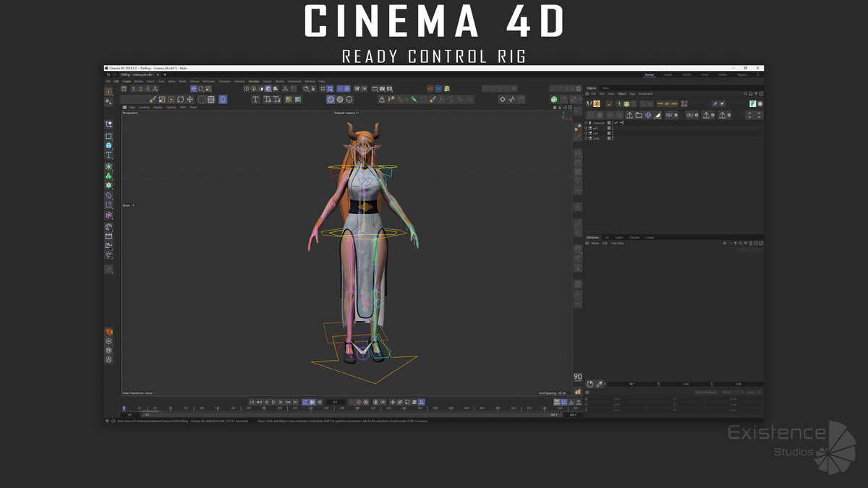Toggle the green enable checkmark on Character
Viewport: 868px width, 488px height.
pyautogui.click(x=616, y=123)
